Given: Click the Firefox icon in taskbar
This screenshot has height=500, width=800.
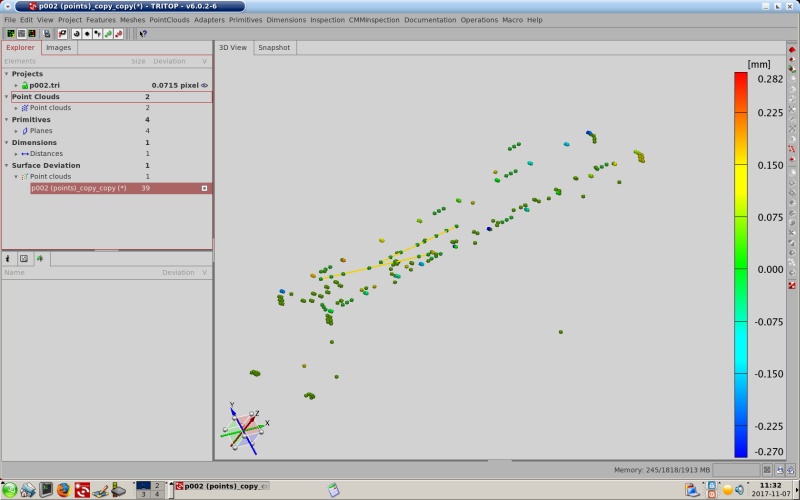Looking at the screenshot, I should 64,490.
